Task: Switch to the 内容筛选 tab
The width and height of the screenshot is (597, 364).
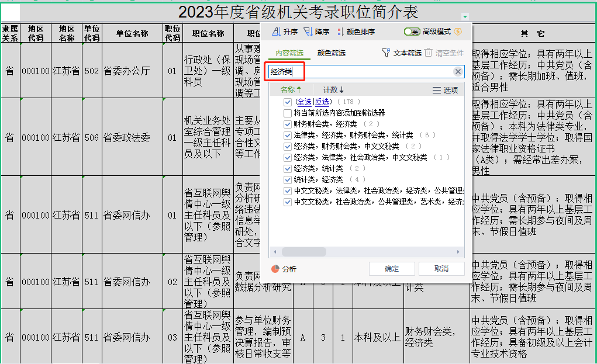Action: 289,53
